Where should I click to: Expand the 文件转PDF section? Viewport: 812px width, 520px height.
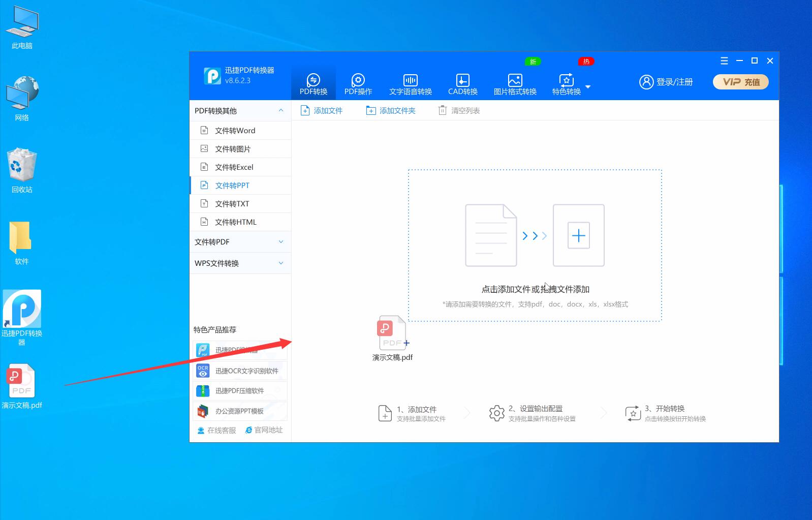pyautogui.click(x=240, y=242)
